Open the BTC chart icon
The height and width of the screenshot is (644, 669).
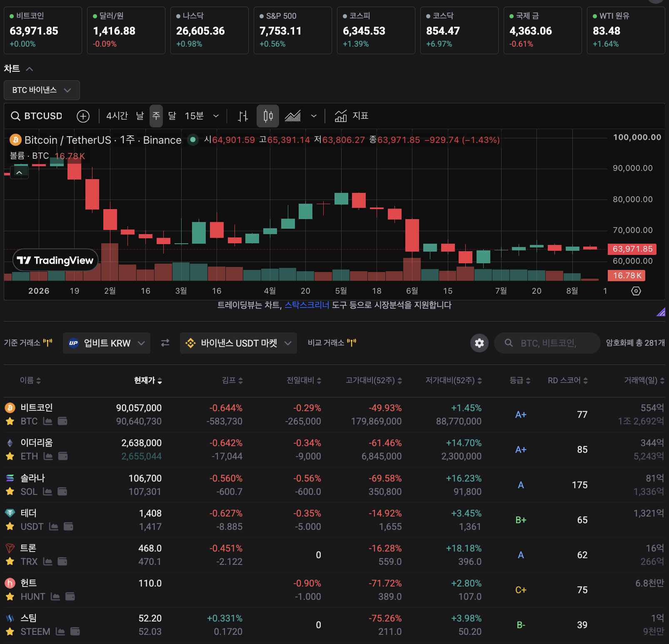[48, 421]
